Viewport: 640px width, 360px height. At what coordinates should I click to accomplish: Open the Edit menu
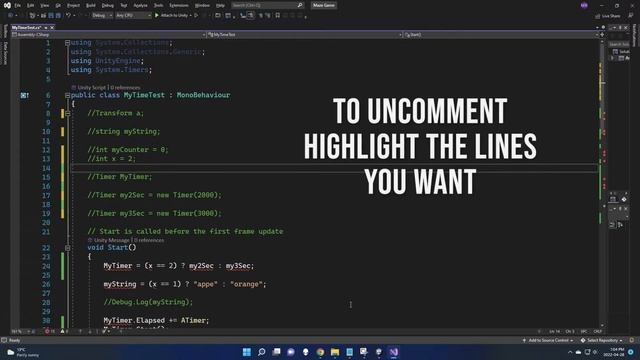31,5
